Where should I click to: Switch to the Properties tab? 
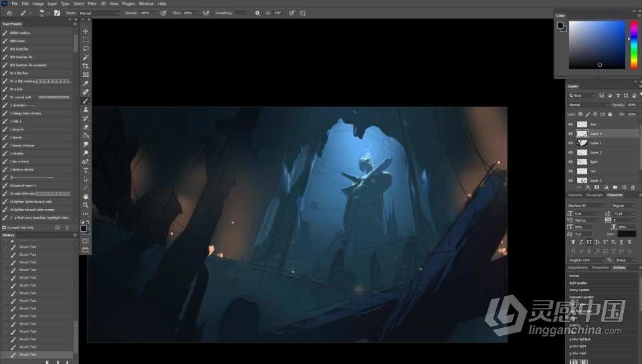(601, 267)
